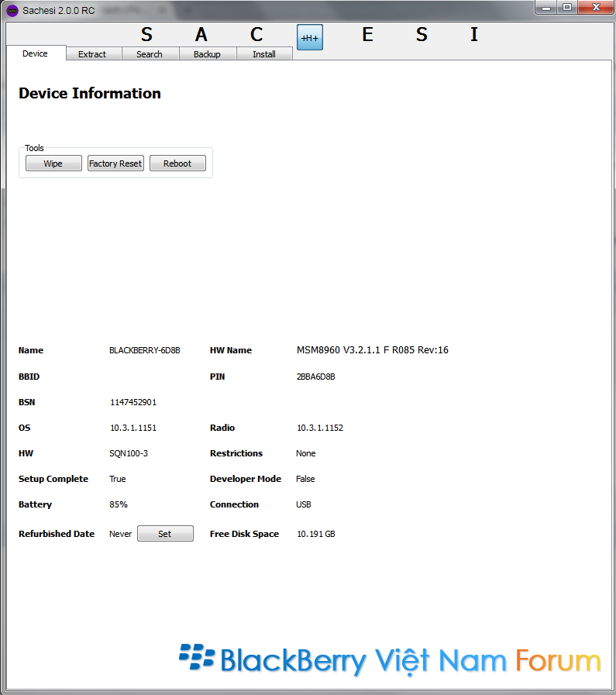Click the PIN value 2BBA6D8B
This screenshot has height=695, width=616.
(x=315, y=377)
